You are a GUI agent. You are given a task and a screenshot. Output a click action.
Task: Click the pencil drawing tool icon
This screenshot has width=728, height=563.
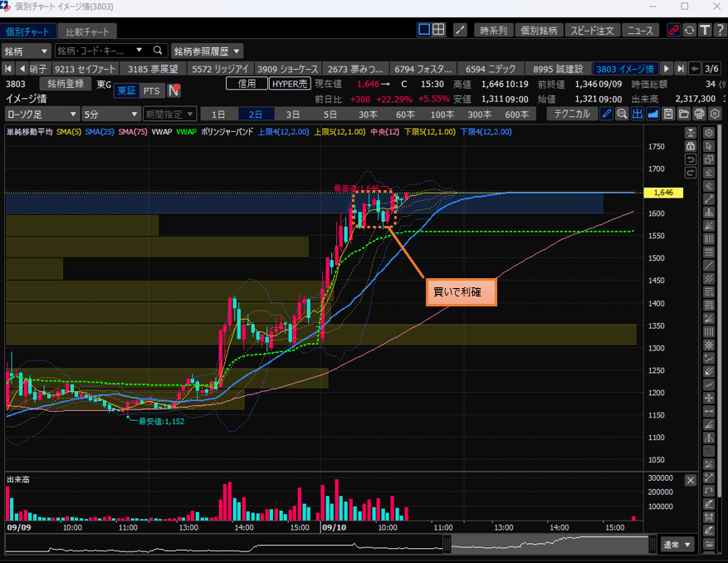pyautogui.click(x=607, y=114)
